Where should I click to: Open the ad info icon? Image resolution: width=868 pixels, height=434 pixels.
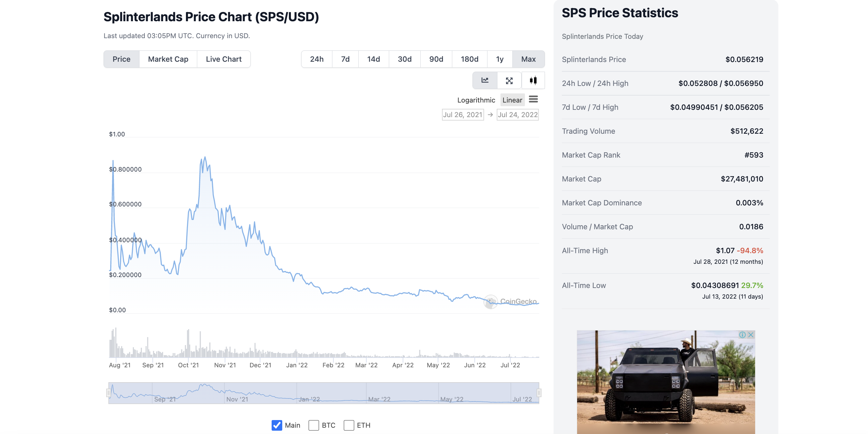coord(741,335)
